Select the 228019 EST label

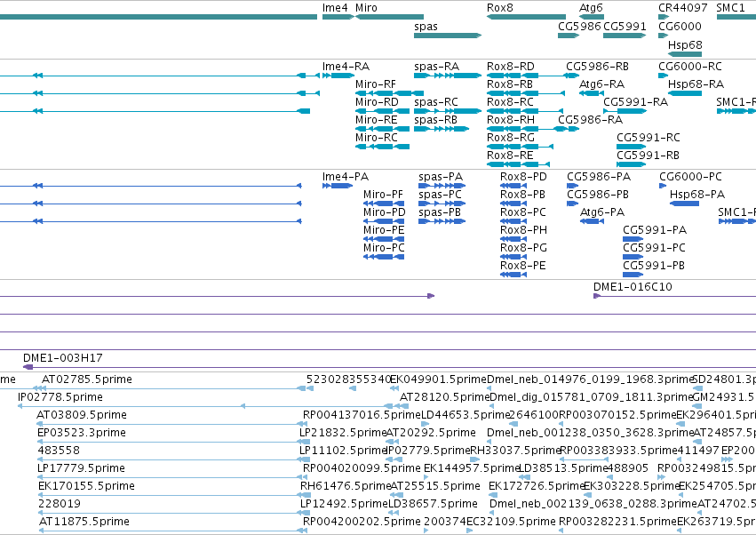point(60,504)
